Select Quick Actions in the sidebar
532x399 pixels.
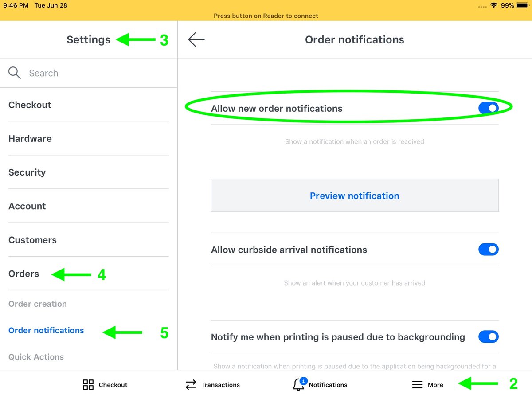pos(36,357)
